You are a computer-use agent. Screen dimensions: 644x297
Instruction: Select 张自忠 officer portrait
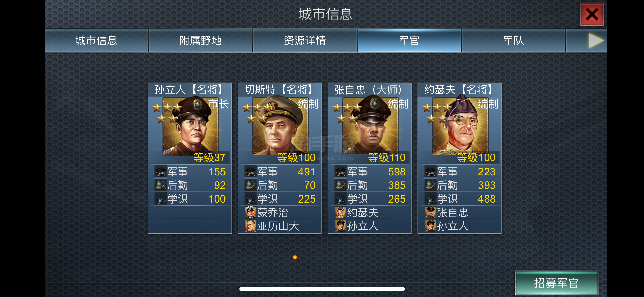point(370,126)
